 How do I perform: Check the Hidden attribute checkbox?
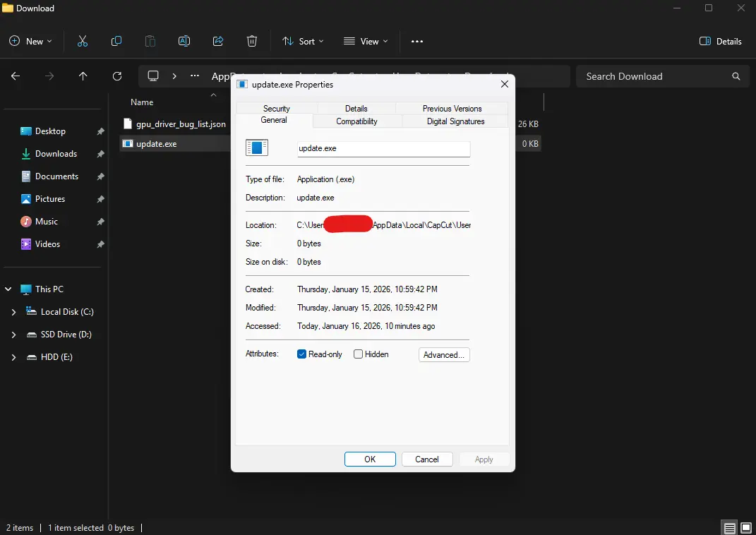[358, 354]
